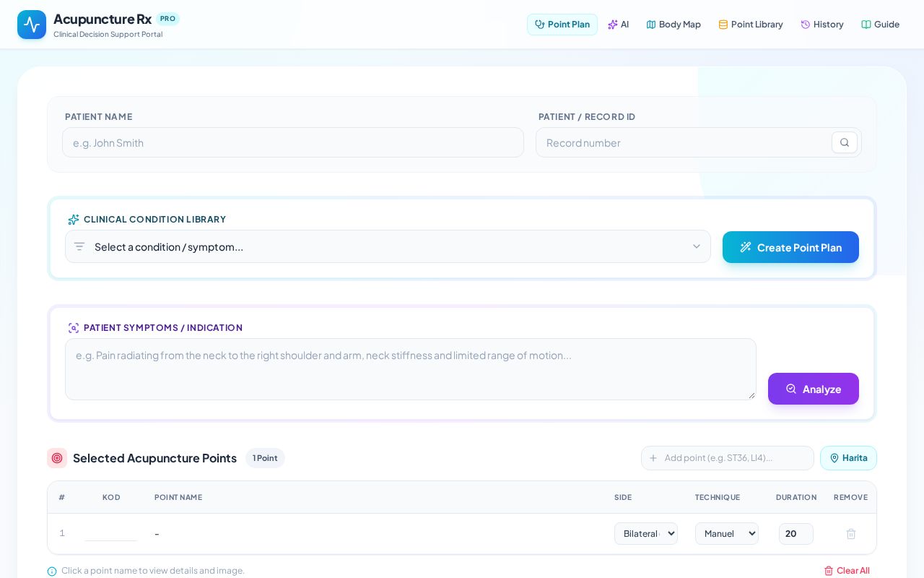Click the scan icon beside Patient Symptoms heading
The width and height of the screenshot is (924, 578).
74,328
